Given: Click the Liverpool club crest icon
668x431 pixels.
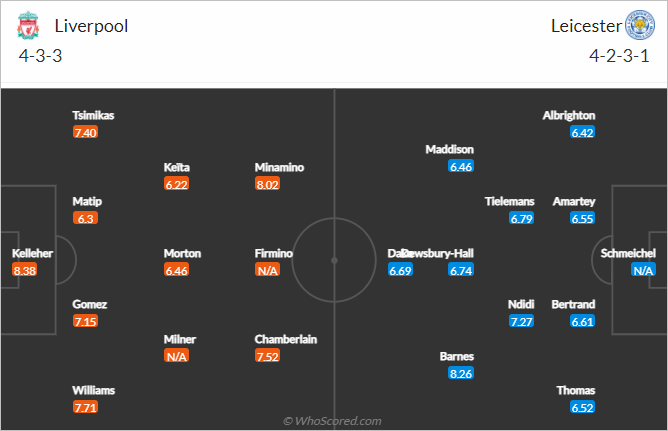Looking at the screenshot, I should [28, 26].
